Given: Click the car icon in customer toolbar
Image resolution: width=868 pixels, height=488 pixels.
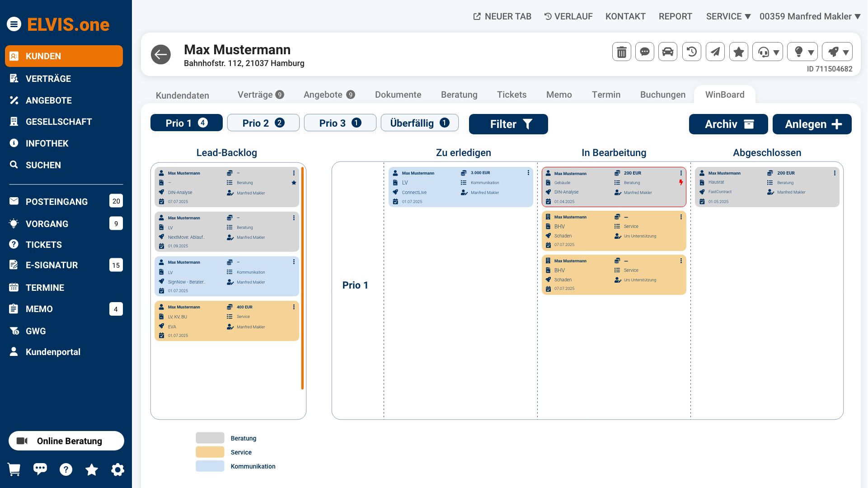Looking at the screenshot, I should click(x=668, y=52).
